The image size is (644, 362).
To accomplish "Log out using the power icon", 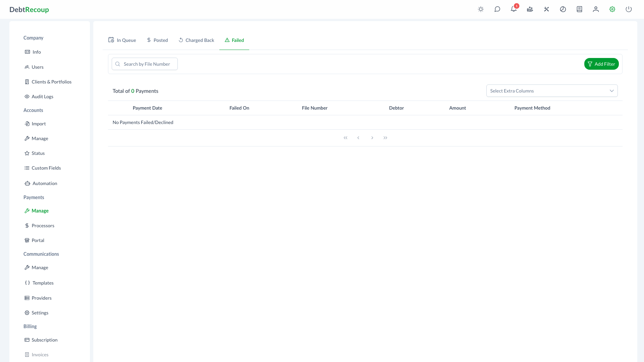I will (629, 9).
